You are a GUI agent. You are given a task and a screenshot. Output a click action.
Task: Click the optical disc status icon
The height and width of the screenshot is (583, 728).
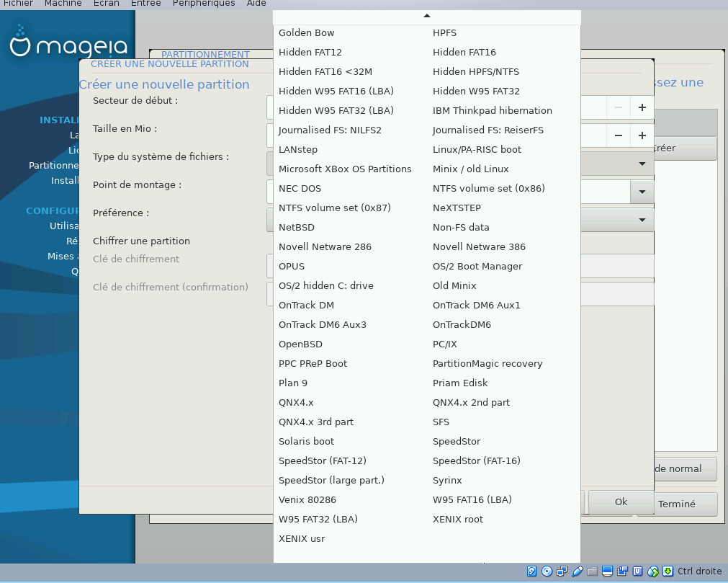547,571
